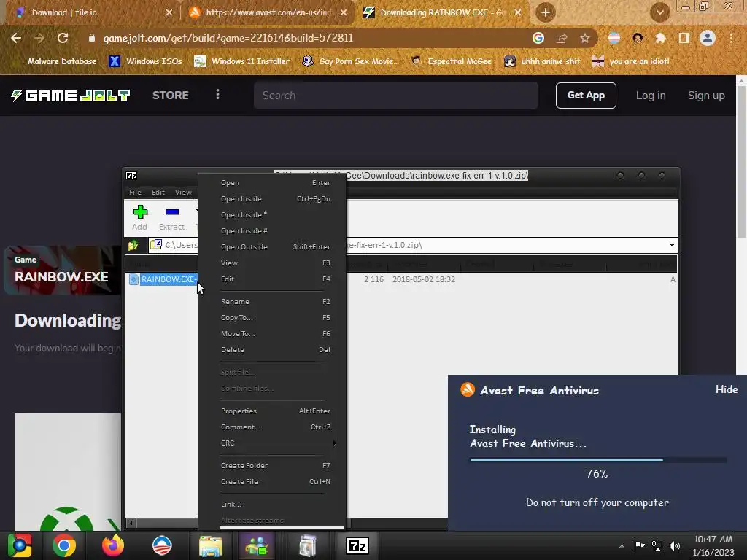Open 7-Zip from the taskbar
Viewport: 747px width, 560px height.
(x=357, y=545)
